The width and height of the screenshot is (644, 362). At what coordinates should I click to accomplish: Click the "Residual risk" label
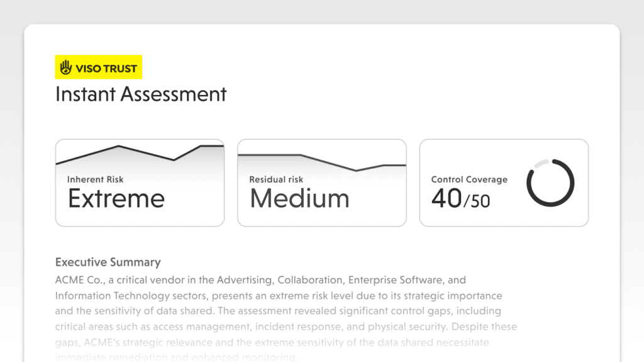[277, 179]
